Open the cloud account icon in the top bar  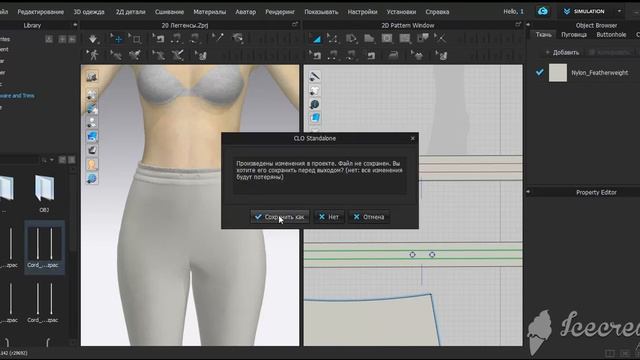[542, 11]
